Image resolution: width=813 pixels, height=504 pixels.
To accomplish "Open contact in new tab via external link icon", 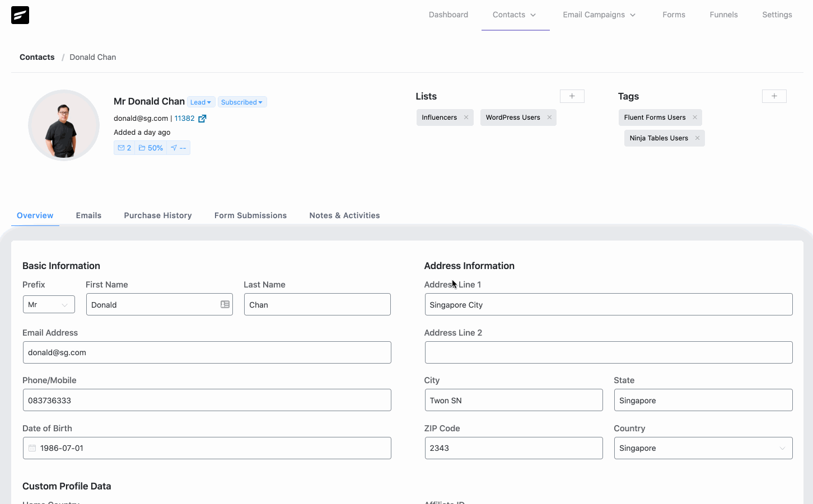I will coord(202,118).
